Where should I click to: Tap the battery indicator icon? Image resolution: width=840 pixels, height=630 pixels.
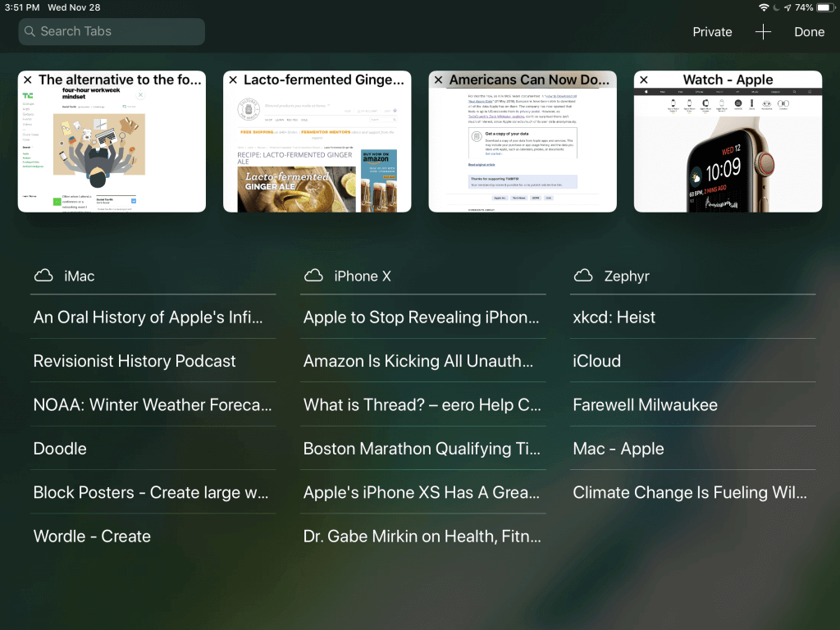(825, 7)
